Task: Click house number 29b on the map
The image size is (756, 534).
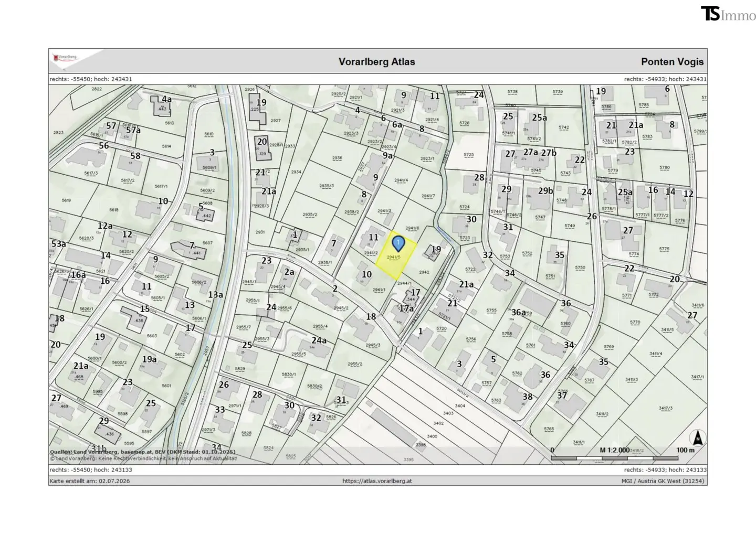Action: (x=545, y=191)
